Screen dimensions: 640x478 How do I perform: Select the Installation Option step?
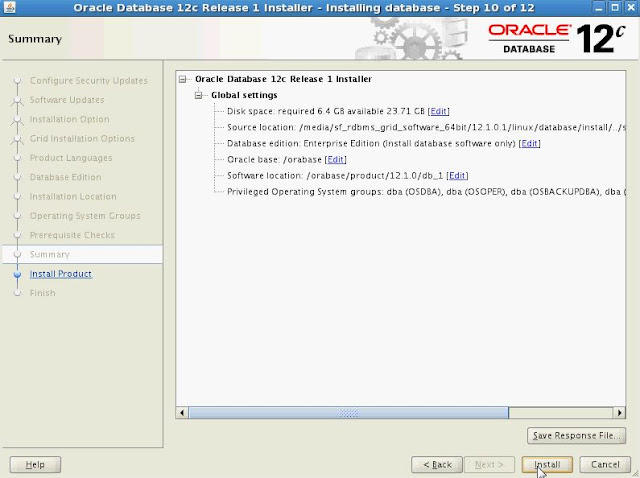(69, 119)
